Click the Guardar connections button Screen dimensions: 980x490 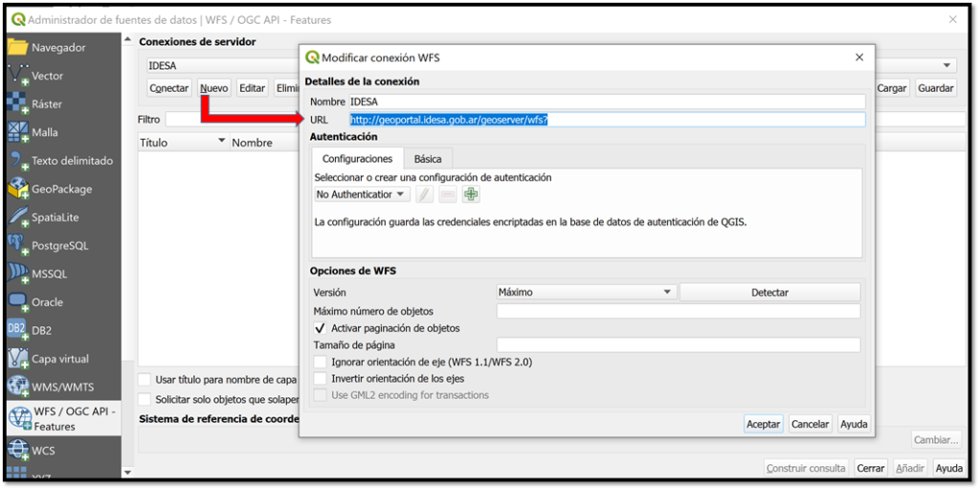click(x=936, y=88)
